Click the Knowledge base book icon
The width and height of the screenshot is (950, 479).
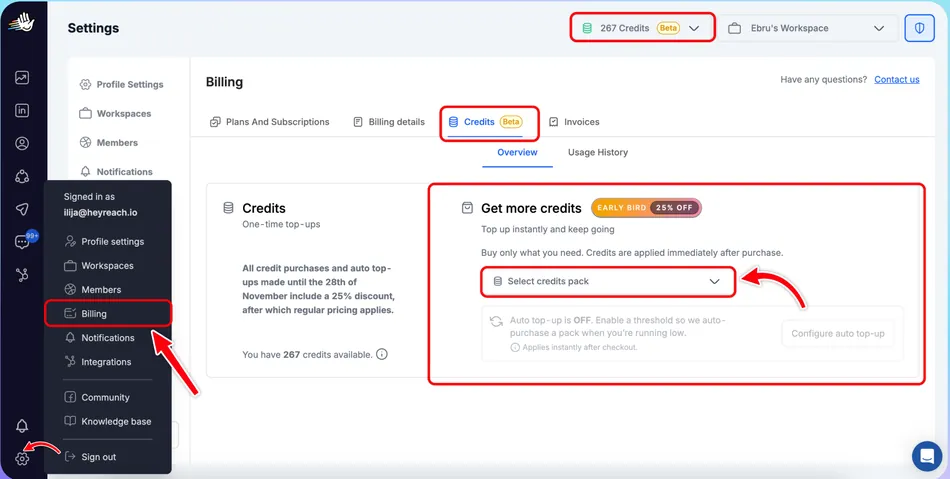click(x=70, y=421)
